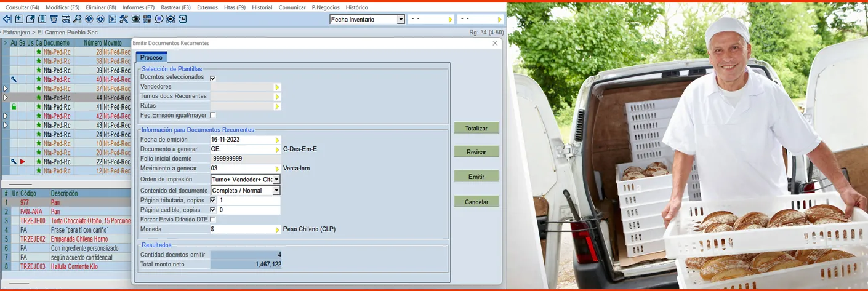
Task: Uncheck the Docmtos seleccionados checkbox
Action: (x=213, y=78)
